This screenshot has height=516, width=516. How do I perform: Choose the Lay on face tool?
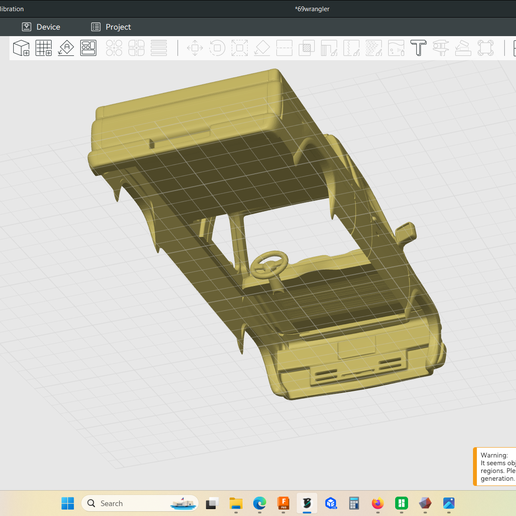(262, 48)
